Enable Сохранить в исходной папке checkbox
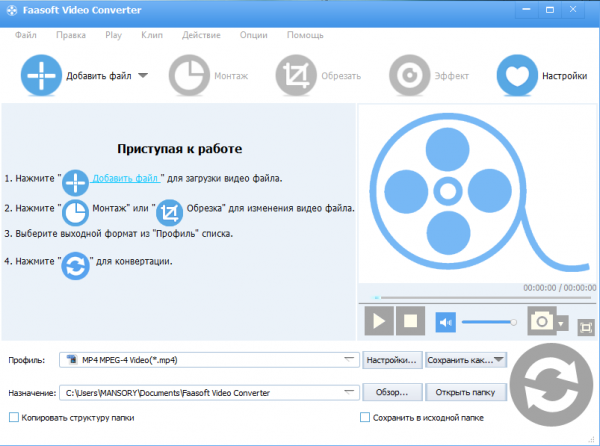 click(x=365, y=417)
